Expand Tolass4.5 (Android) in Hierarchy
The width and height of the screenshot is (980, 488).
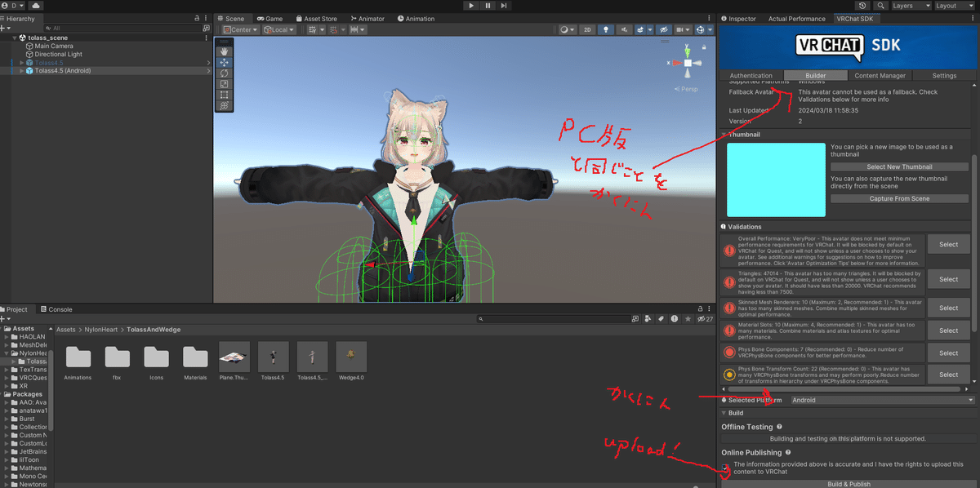pyautogui.click(x=22, y=70)
